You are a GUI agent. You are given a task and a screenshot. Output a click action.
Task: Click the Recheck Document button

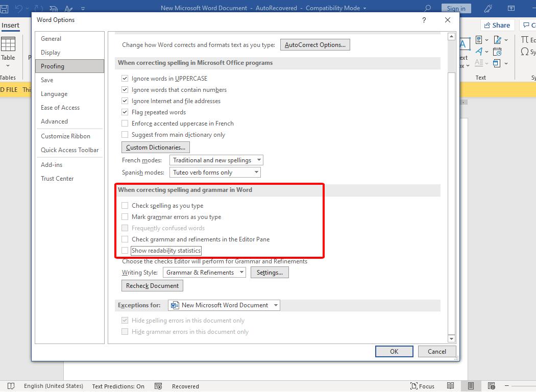point(152,286)
